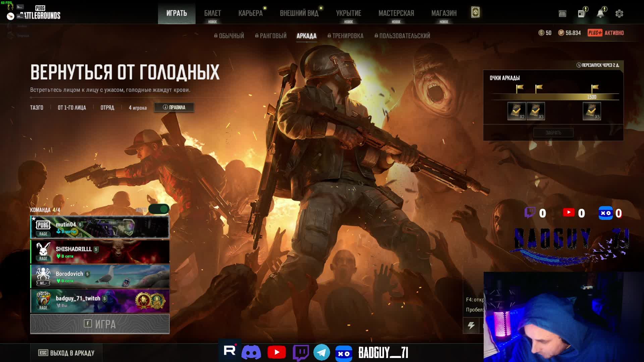Select teammate SHISHADRILLL's card
Viewport: 644px width, 362px height.
[100, 252]
